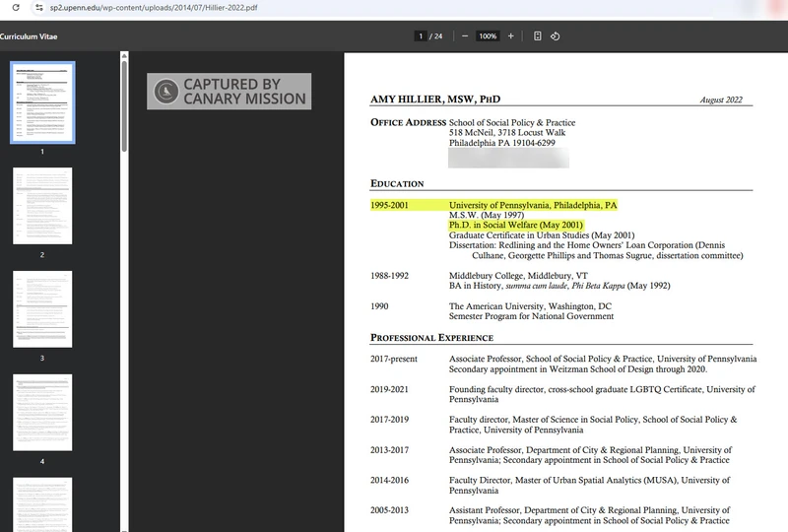Click the BA in History line
The width and height of the screenshot is (788, 532).
pyautogui.click(x=559, y=286)
